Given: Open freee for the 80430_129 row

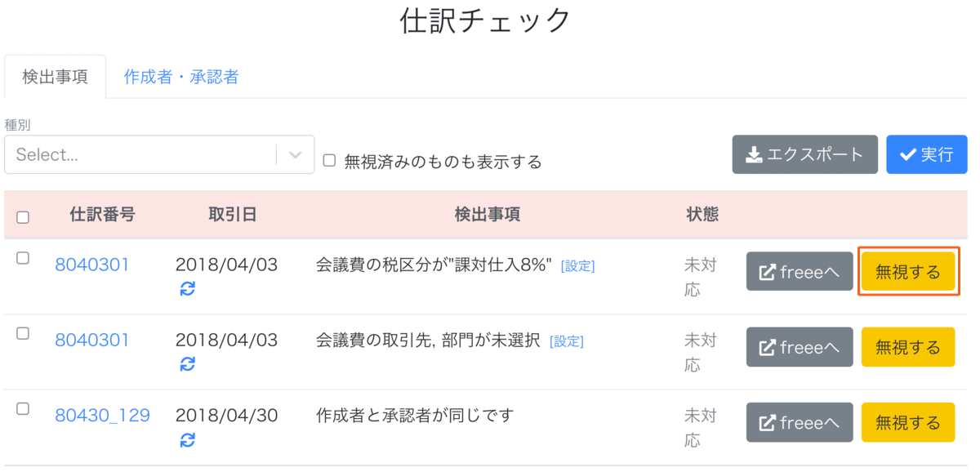Looking at the screenshot, I should click(x=800, y=422).
